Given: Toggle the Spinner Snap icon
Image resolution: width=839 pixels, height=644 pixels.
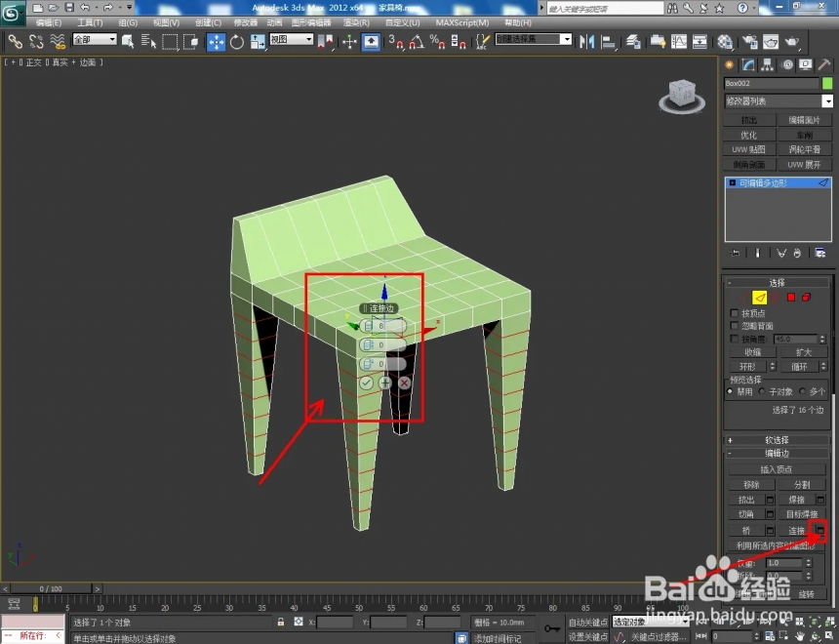Looking at the screenshot, I should [x=458, y=42].
